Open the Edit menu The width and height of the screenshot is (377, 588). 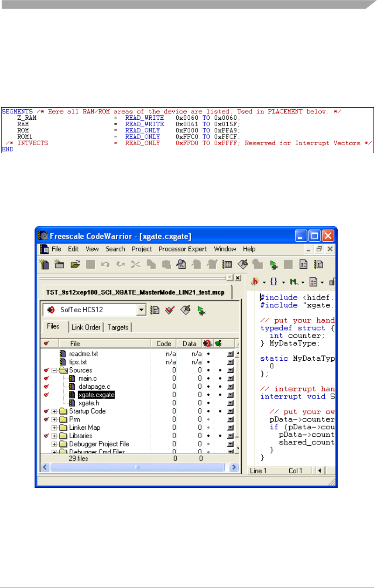(73, 249)
